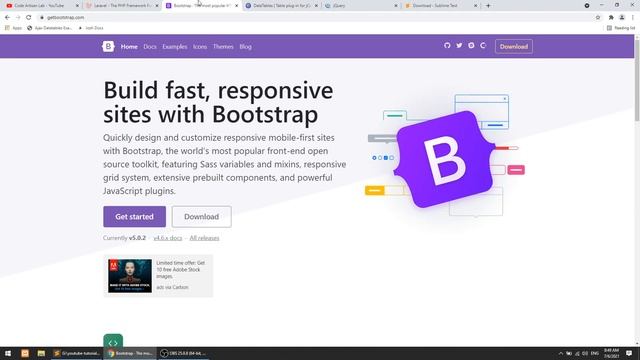
Task: Click the purple Get started button
Action: coord(134,217)
